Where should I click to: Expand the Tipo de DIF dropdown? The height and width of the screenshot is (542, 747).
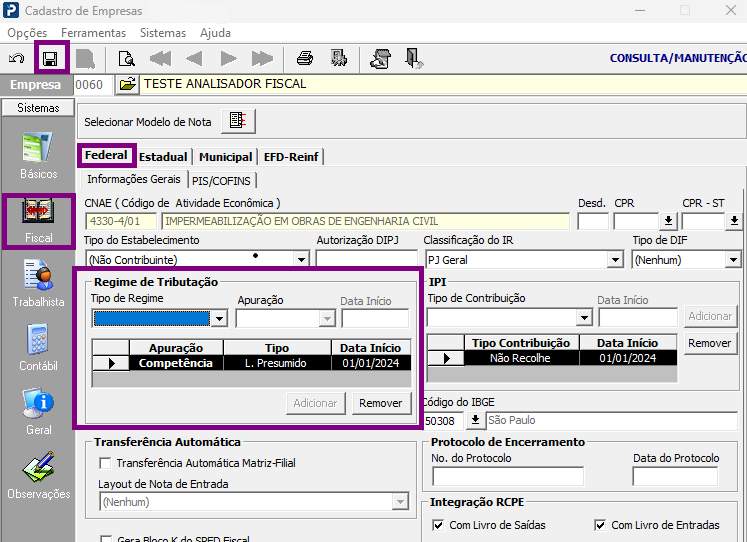(x=733, y=260)
